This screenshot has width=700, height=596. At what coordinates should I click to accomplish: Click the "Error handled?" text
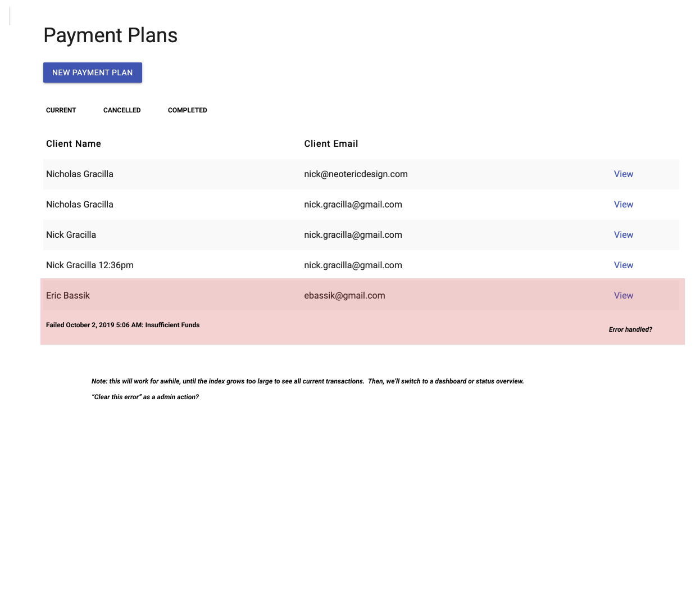[630, 329]
